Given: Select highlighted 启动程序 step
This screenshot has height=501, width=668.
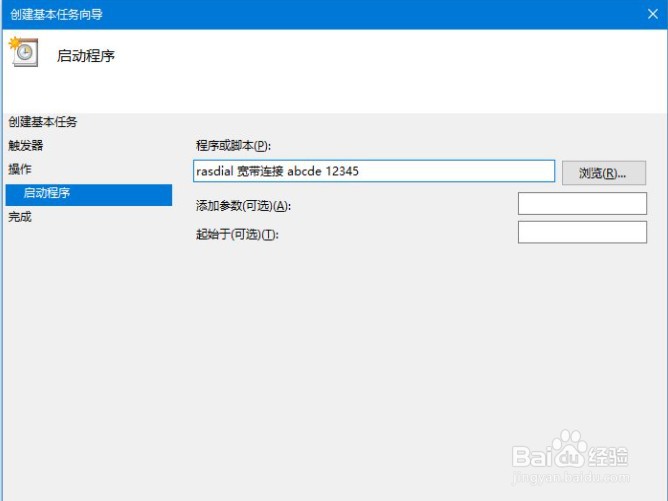Looking at the screenshot, I should click(89, 195).
